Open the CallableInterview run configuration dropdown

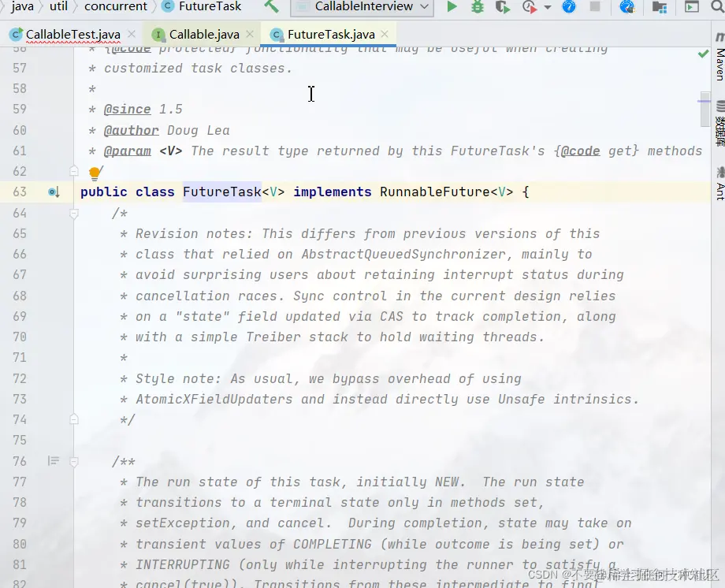(362, 7)
